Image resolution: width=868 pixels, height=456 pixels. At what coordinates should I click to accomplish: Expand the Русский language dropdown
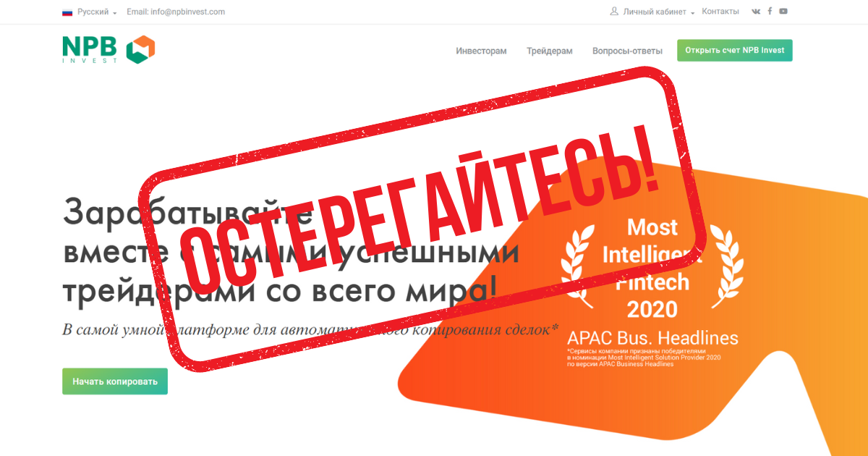[x=96, y=12]
